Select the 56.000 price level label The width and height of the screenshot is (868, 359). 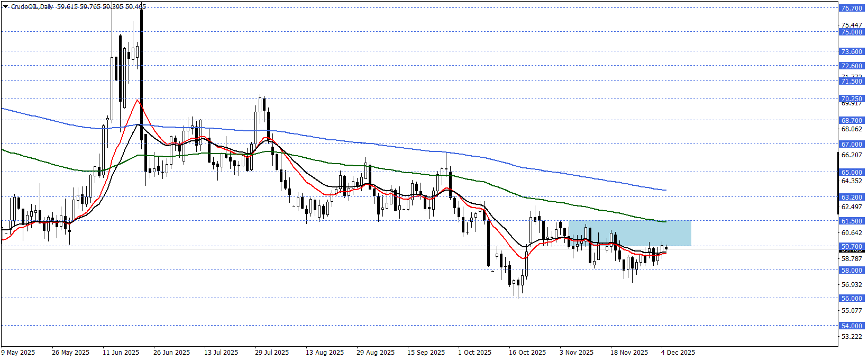pos(852,299)
